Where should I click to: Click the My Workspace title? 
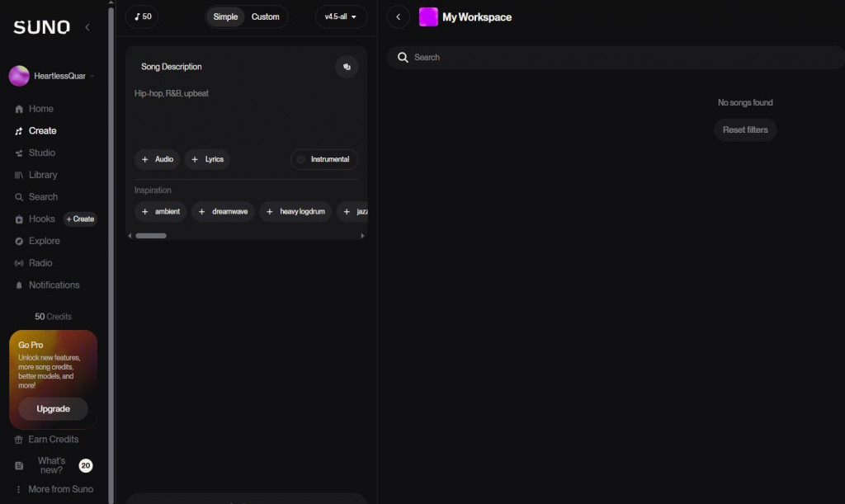(x=477, y=17)
